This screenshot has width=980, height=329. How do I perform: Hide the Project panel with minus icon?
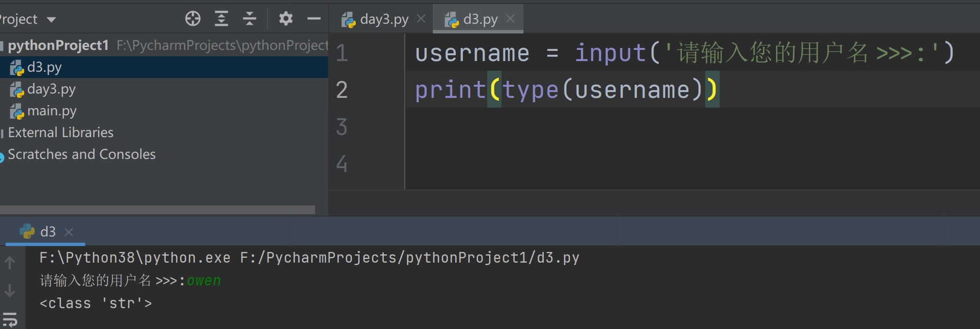pyautogui.click(x=314, y=19)
